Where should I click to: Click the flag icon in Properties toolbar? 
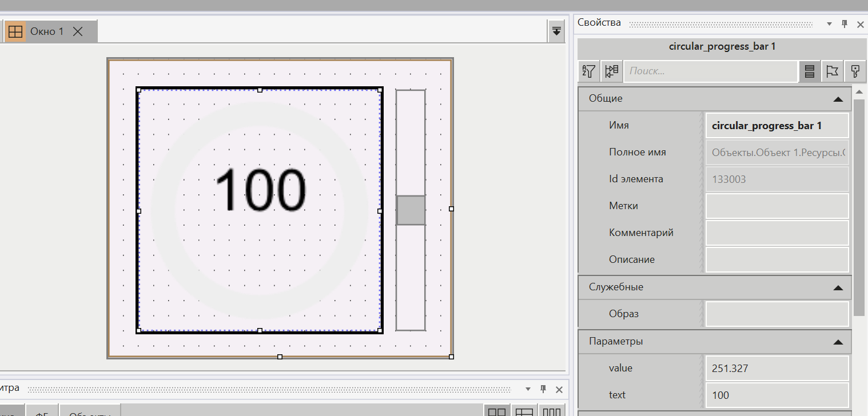832,71
